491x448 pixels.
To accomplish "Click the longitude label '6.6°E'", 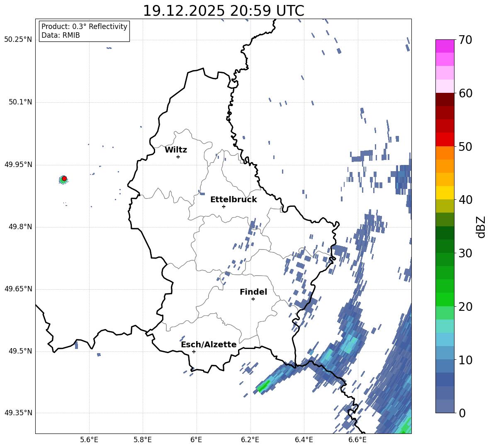I will pyautogui.click(x=357, y=440).
